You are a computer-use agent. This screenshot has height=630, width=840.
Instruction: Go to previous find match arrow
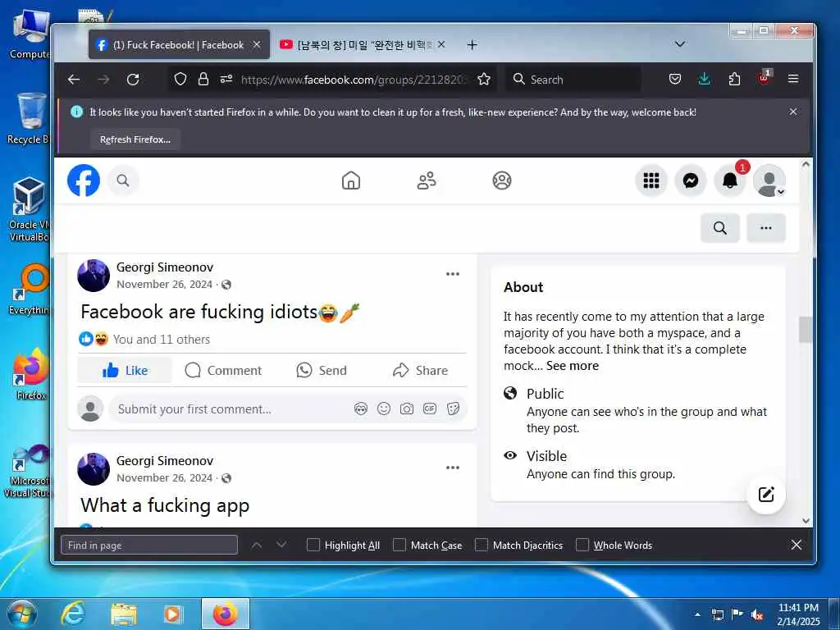[x=257, y=545]
